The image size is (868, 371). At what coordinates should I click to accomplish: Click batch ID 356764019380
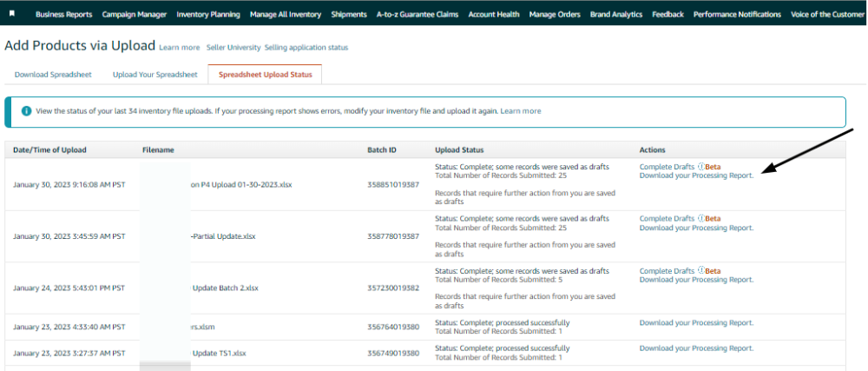point(393,328)
